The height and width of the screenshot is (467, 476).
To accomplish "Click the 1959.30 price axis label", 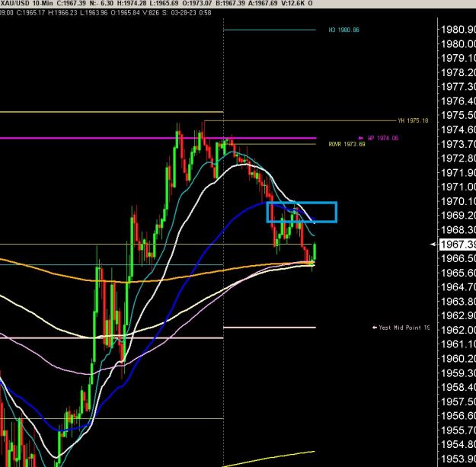I will (458, 373).
